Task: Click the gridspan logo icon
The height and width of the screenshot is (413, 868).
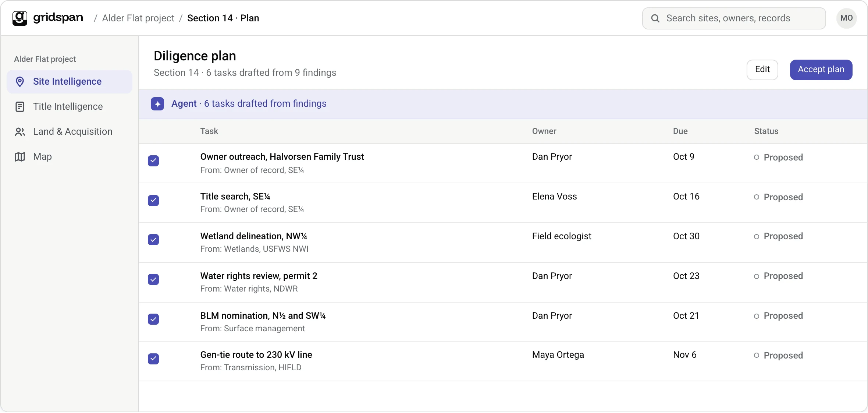Action: point(20,18)
